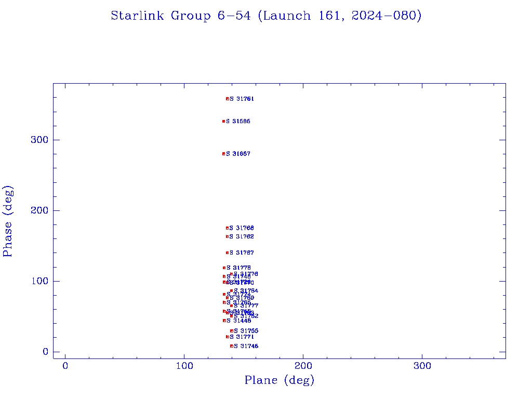The image size is (532, 399).
Task: Click the data point labeled S 31686
Action: [223, 121]
